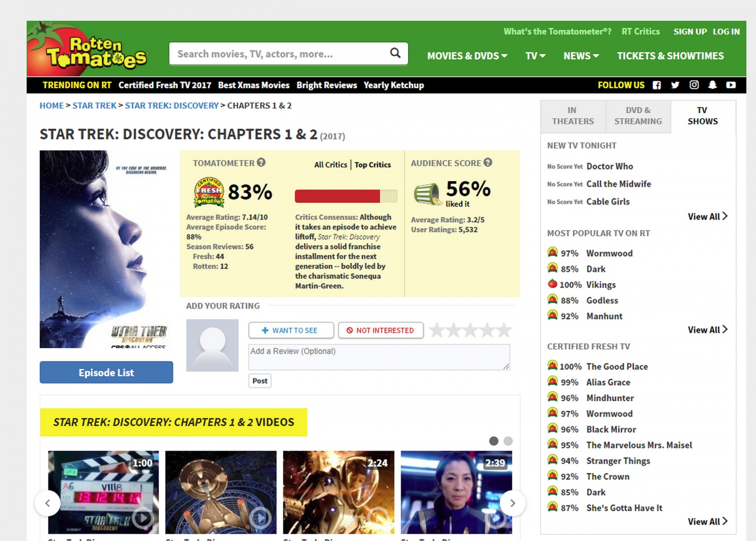Image resolution: width=756 pixels, height=541 pixels.
Task: Select the second carousel page dot
Action: point(508,441)
